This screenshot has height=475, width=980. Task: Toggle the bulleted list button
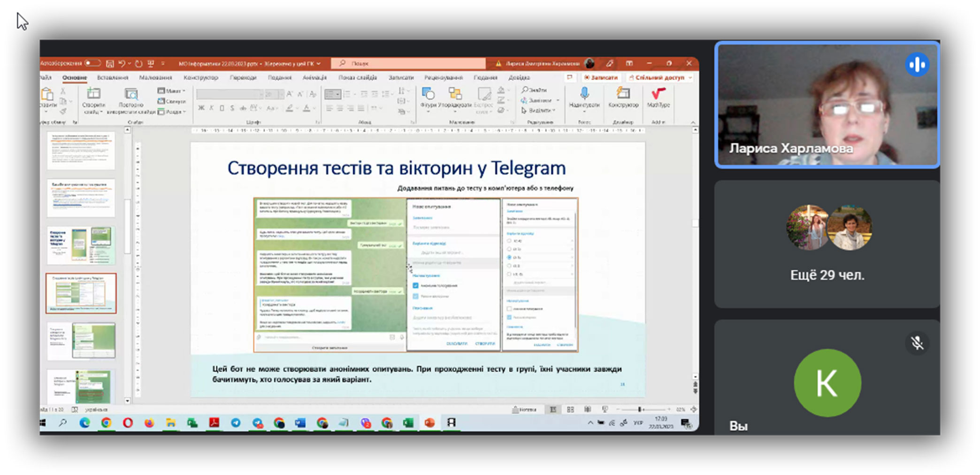pyautogui.click(x=333, y=94)
